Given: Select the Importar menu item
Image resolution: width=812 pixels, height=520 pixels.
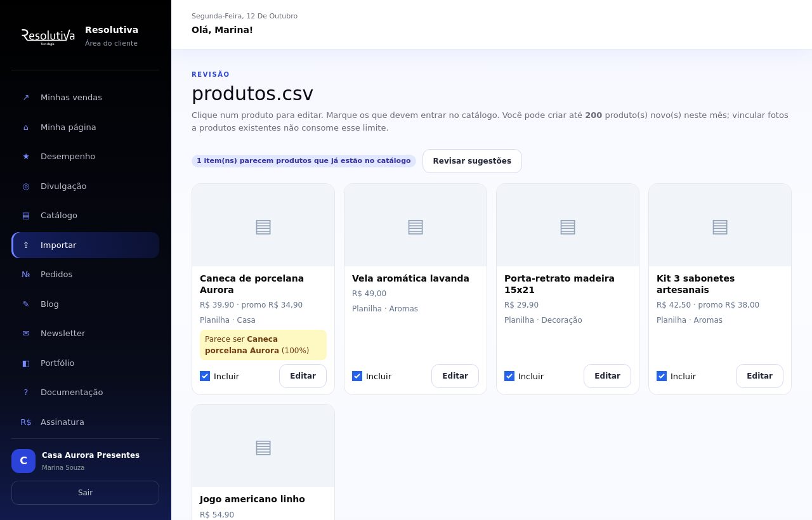Looking at the screenshot, I should click(x=85, y=245).
